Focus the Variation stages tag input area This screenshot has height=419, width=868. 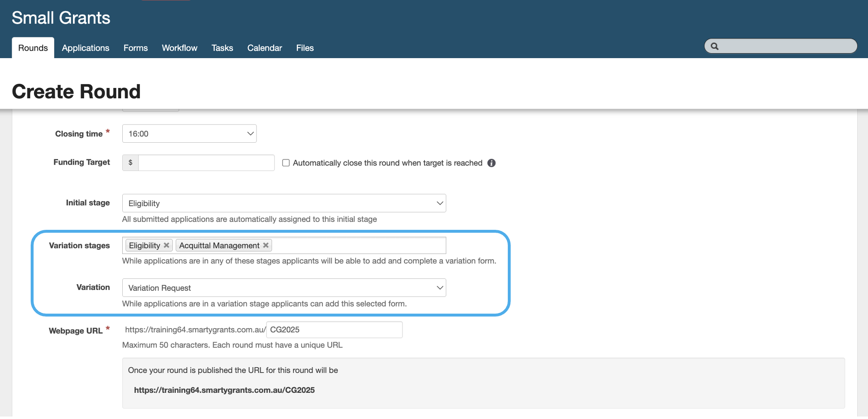[359, 245]
